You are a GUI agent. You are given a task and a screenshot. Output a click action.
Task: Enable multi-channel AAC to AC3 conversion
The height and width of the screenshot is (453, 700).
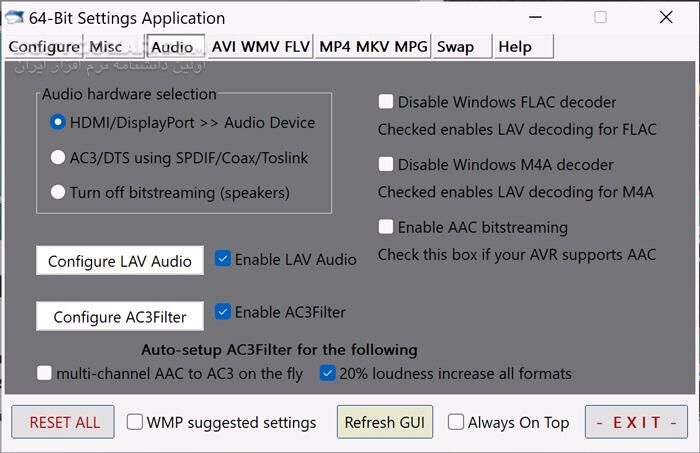pyautogui.click(x=44, y=374)
